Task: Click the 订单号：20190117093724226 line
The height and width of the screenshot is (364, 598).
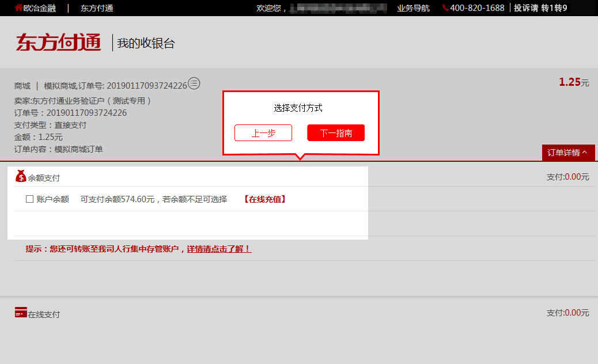Action: click(70, 113)
